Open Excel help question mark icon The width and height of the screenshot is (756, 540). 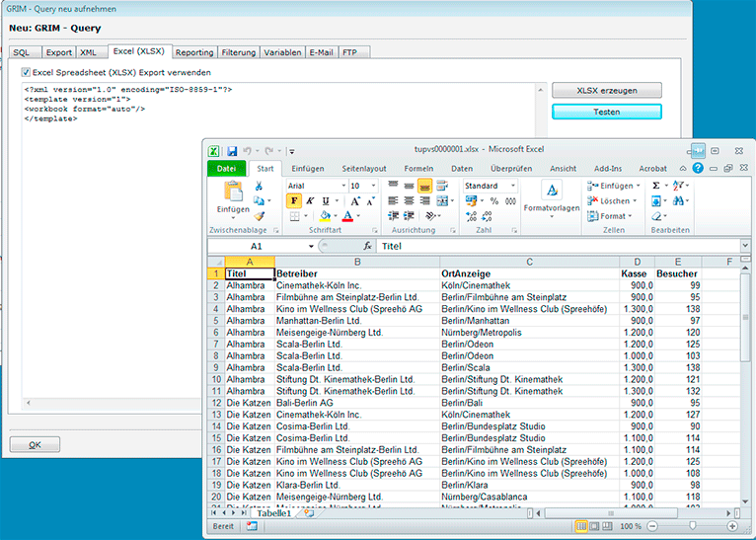point(698,169)
